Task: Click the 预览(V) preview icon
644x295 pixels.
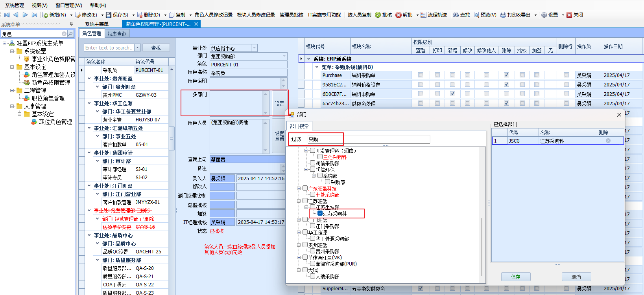Action: (476, 15)
